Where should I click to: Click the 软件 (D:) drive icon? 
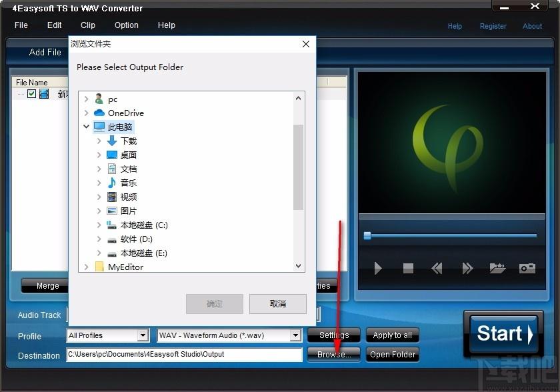[112, 240]
